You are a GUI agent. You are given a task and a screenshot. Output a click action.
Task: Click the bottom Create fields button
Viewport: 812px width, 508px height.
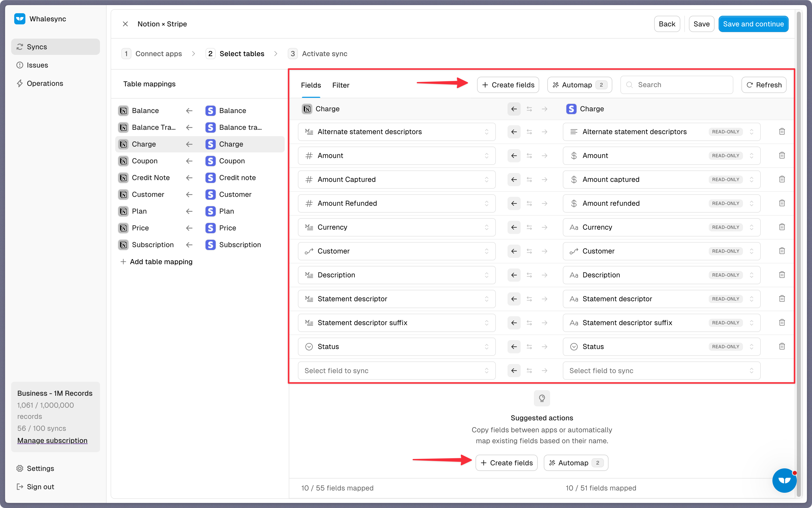coord(506,463)
